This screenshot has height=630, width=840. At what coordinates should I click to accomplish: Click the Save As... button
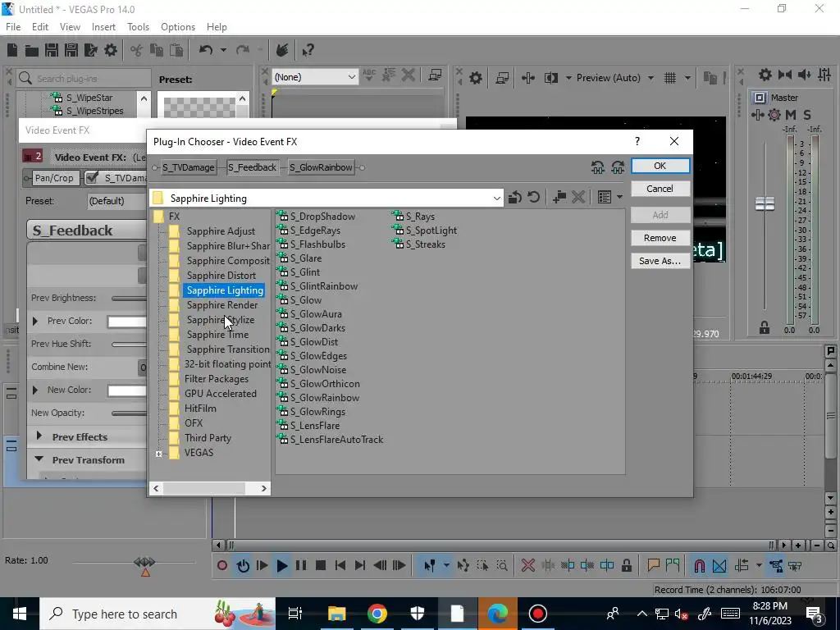(660, 261)
